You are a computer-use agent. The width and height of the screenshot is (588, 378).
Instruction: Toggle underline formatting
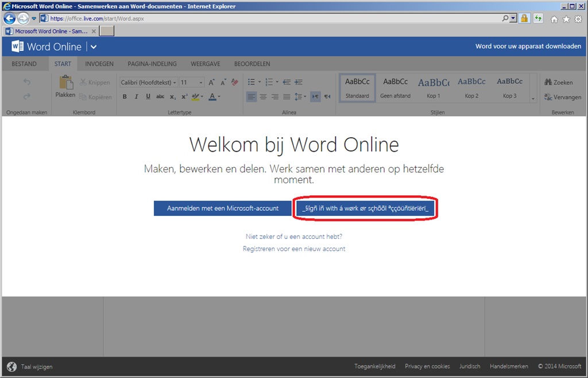pyautogui.click(x=148, y=97)
